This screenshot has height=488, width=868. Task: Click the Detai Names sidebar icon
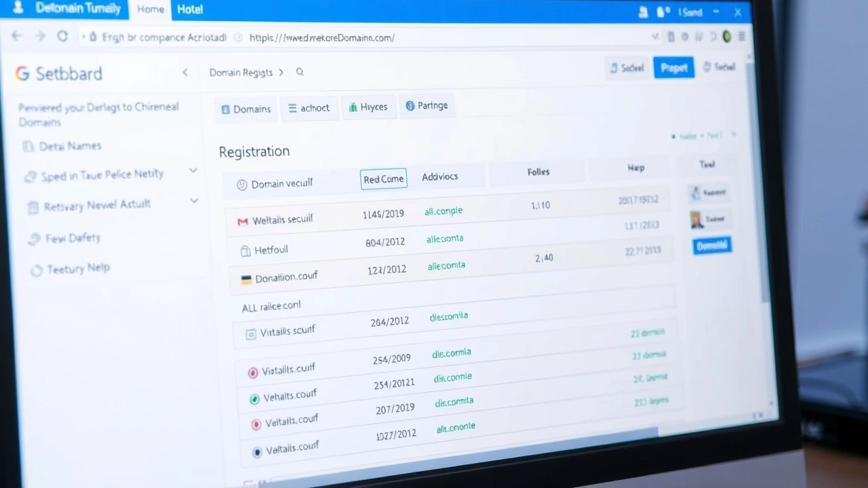point(28,146)
